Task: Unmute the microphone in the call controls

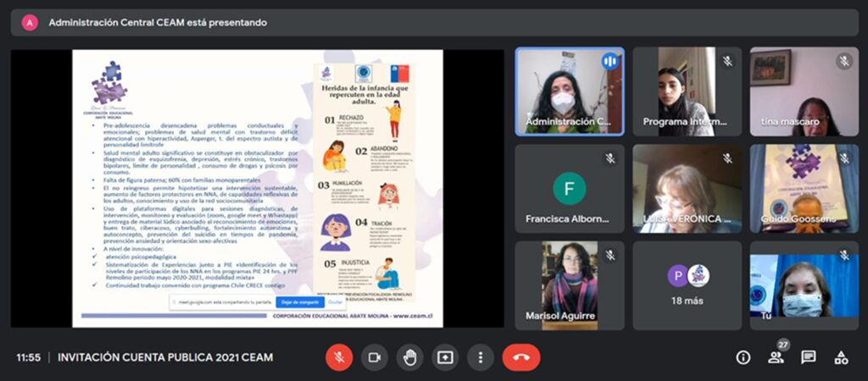Action: (x=339, y=357)
